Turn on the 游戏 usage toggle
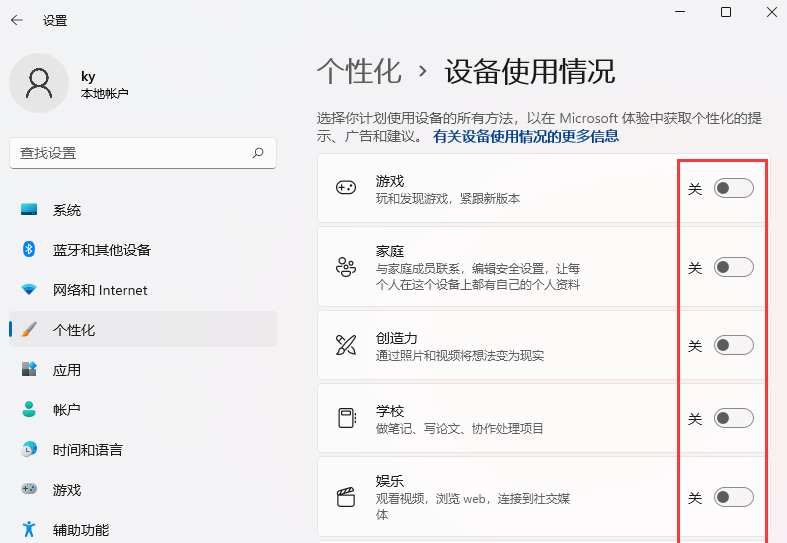The width and height of the screenshot is (787, 543). pyautogui.click(x=733, y=188)
